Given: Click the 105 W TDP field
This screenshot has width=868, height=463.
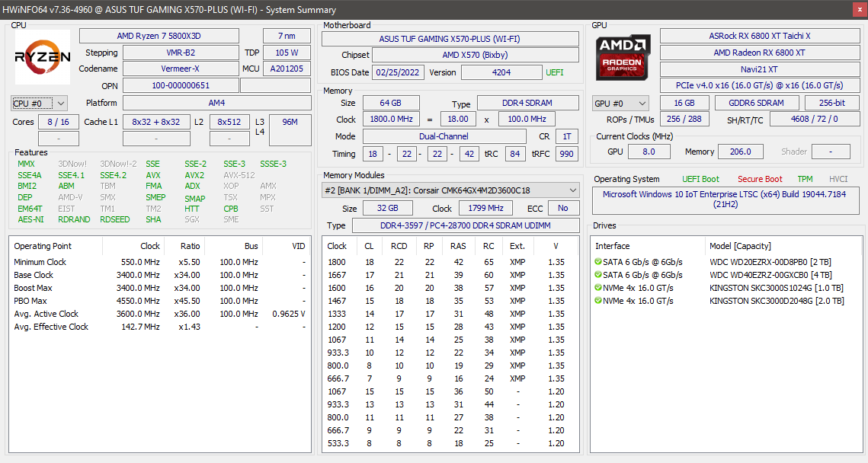Looking at the screenshot, I should 287,53.
